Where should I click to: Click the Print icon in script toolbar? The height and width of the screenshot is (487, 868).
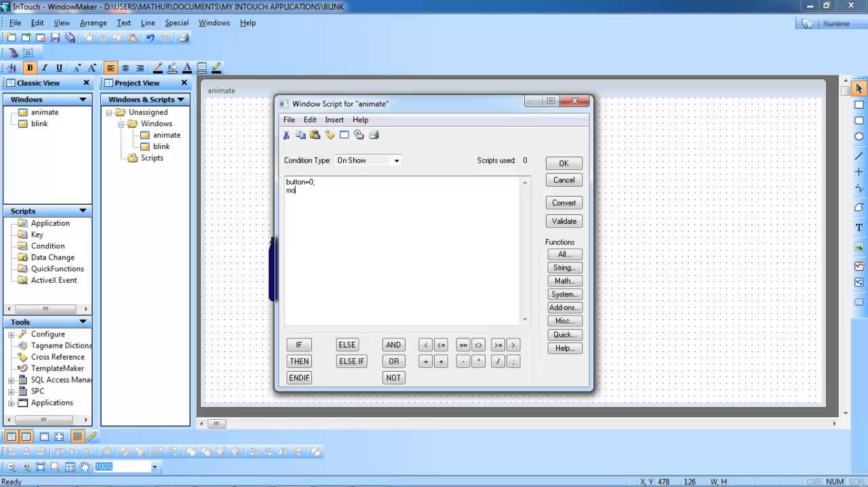[374, 135]
